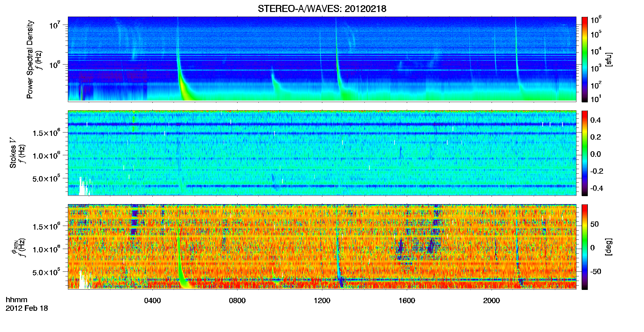Click the 10^2 value on sfu colorbar

coord(596,85)
